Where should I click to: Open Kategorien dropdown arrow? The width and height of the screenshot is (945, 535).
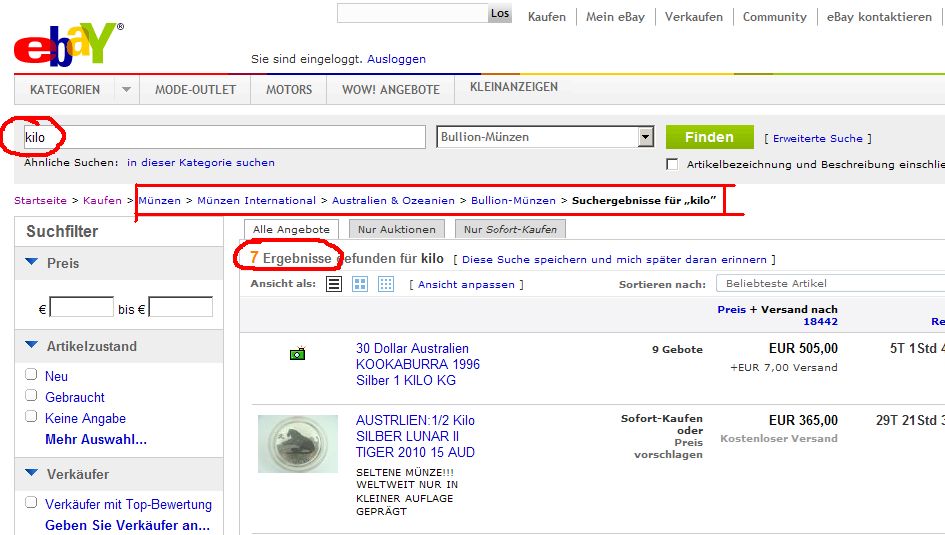[126, 90]
